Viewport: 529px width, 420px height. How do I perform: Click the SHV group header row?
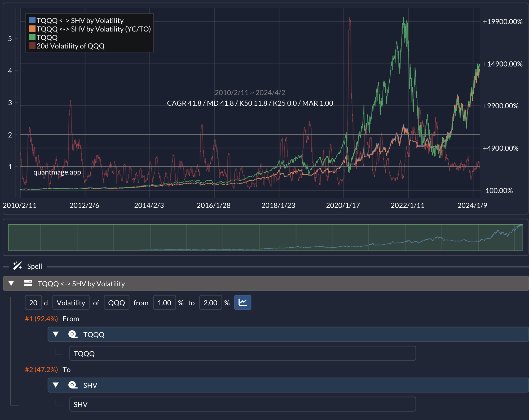(x=288, y=385)
